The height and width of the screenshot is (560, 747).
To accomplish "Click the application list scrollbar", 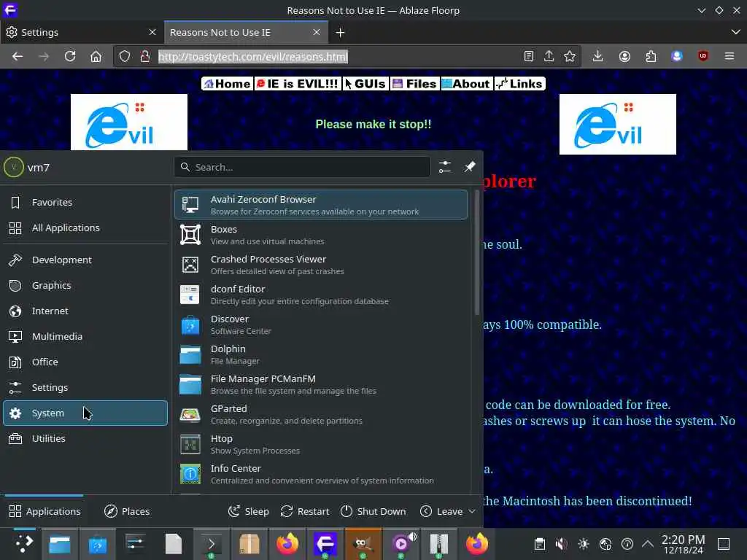I will (x=477, y=252).
